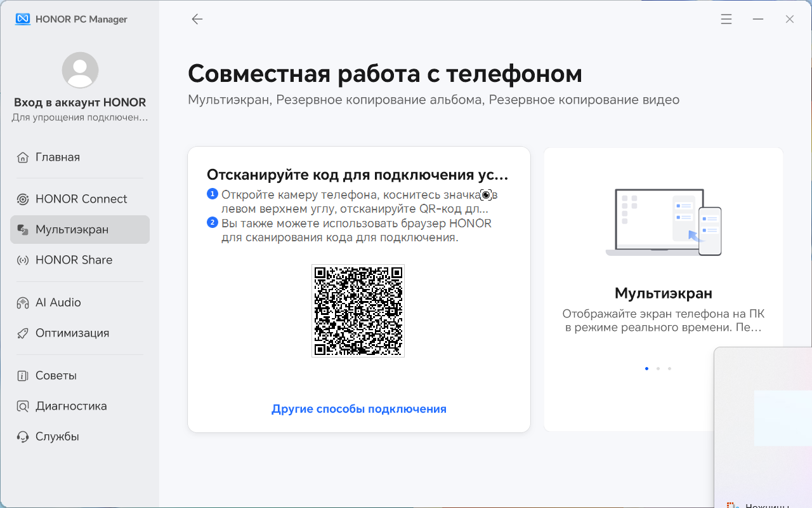Viewport: 812px width, 508px height.
Task: Open the HONOR Connect sidebar icon
Action: click(23, 199)
